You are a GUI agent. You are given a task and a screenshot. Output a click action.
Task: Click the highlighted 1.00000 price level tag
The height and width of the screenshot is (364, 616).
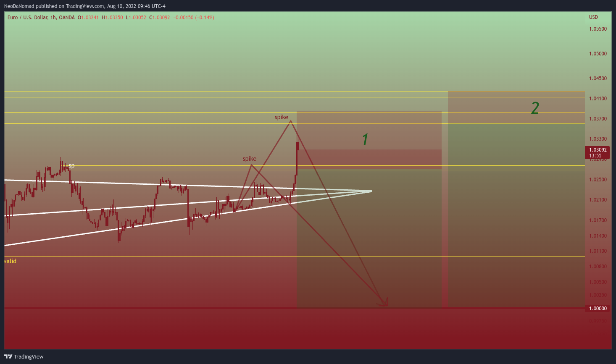[597, 309]
